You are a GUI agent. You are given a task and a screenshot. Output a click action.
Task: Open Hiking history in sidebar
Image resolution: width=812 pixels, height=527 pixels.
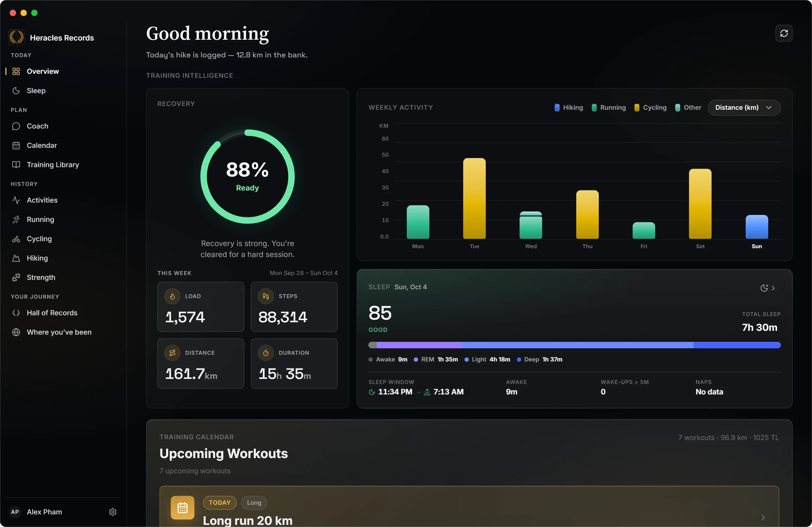point(63,258)
